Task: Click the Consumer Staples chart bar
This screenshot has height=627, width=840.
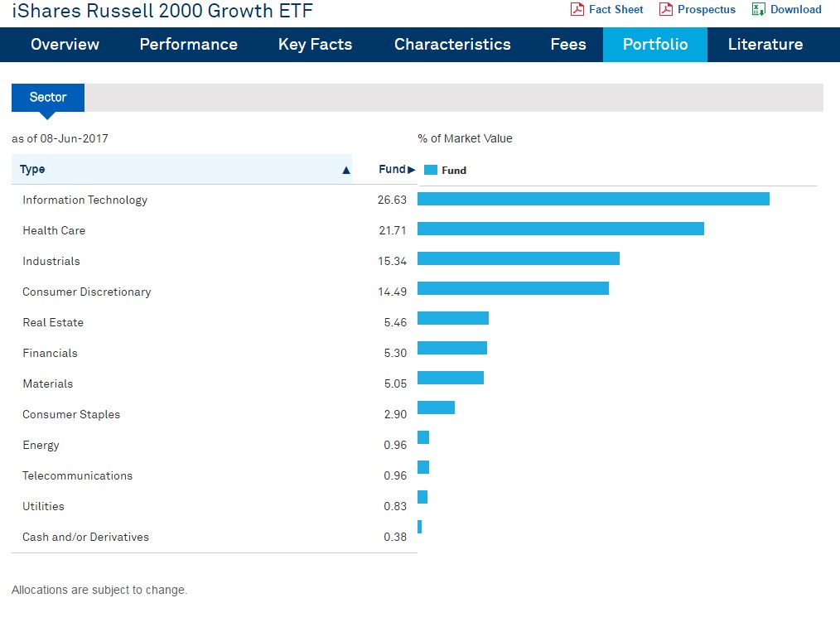Action: click(x=436, y=408)
